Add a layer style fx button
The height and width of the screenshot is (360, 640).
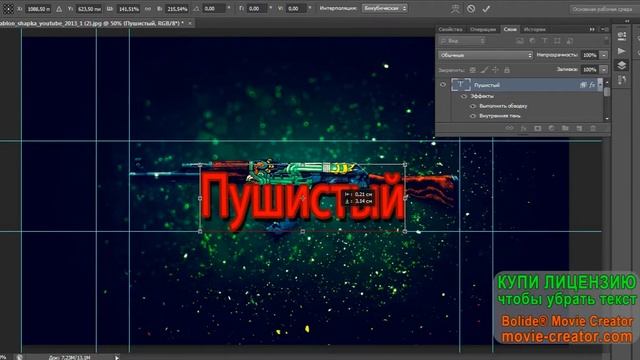[x=523, y=128]
